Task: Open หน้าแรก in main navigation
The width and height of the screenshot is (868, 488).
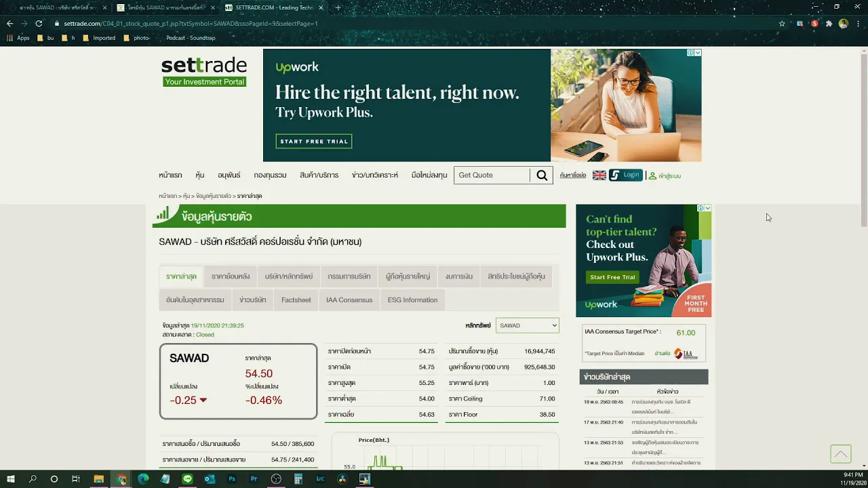Action: tap(170, 176)
